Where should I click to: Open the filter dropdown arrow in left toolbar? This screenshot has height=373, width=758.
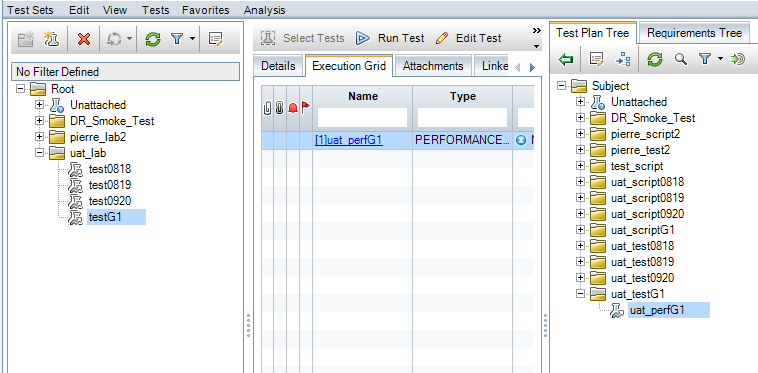(x=192, y=39)
